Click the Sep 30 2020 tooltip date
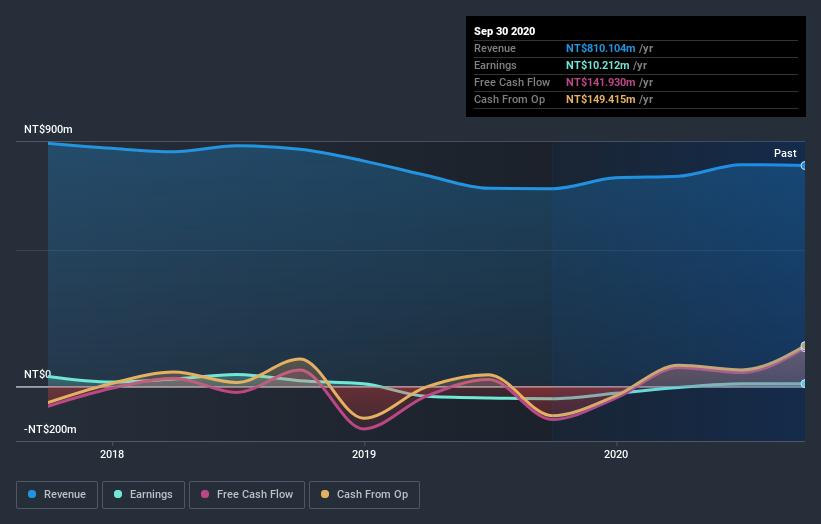The height and width of the screenshot is (524, 821). click(x=504, y=31)
